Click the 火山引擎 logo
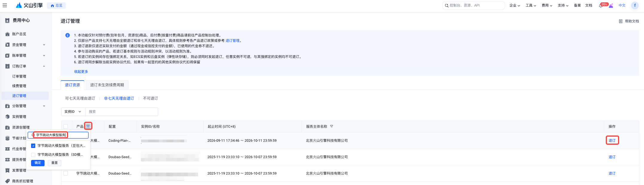This screenshot has height=185, width=644. (x=29, y=5)
